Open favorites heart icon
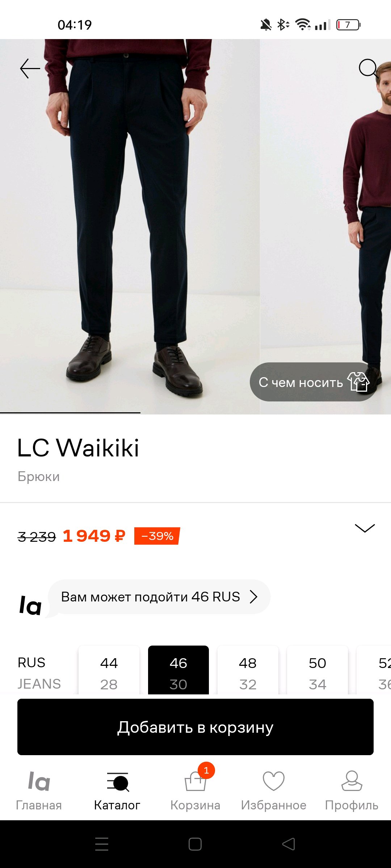The height and width of the screenshot is (868, 391). click(274, 781)
